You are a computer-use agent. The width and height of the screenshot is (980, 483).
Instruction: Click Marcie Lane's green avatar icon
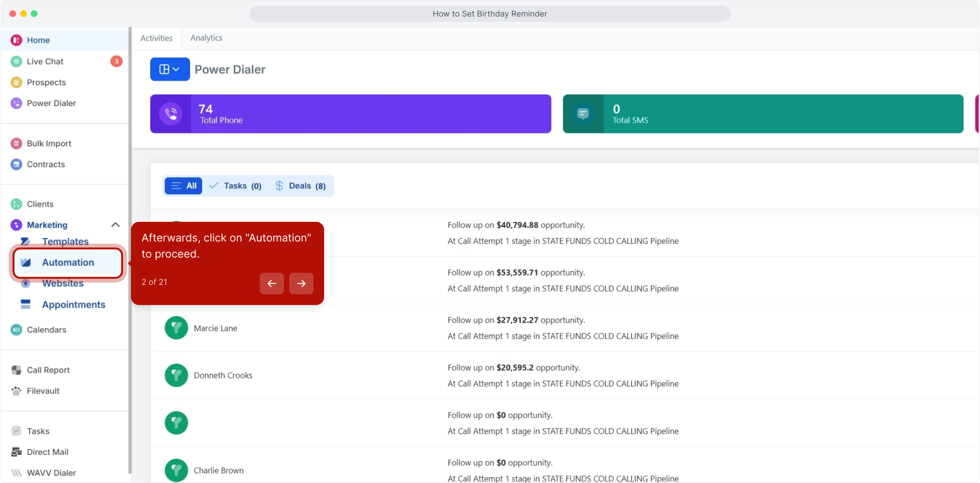176,328
